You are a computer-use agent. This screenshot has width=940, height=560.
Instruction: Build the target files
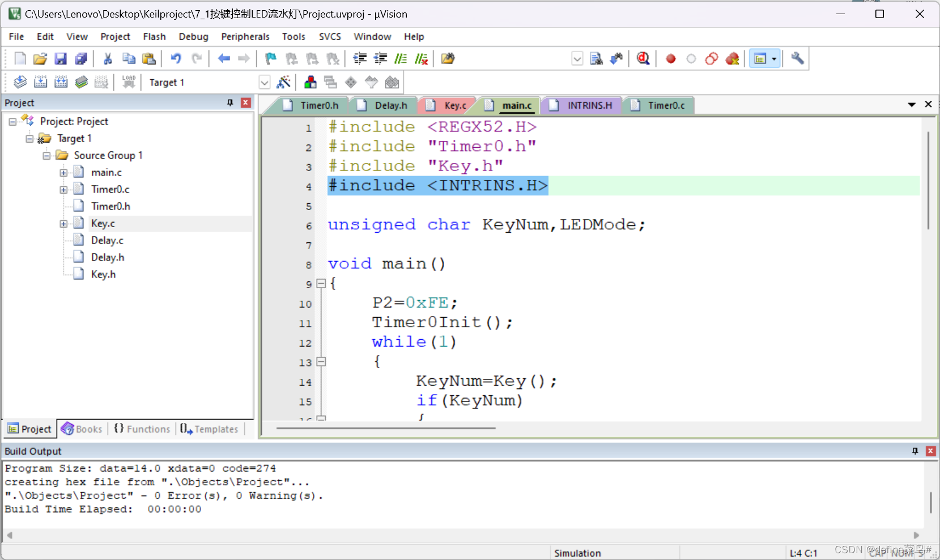click(40, 82)
